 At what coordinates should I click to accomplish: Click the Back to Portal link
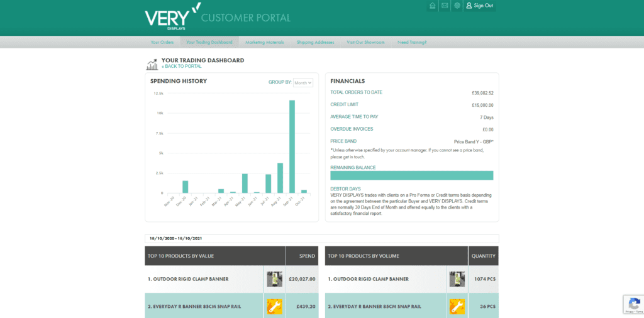[x=182, y=66]
